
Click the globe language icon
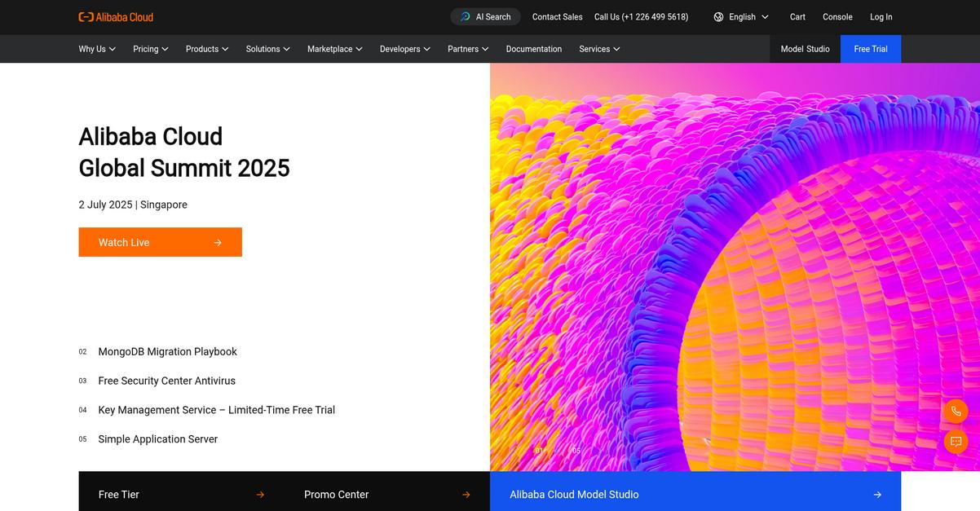[718, 17]
